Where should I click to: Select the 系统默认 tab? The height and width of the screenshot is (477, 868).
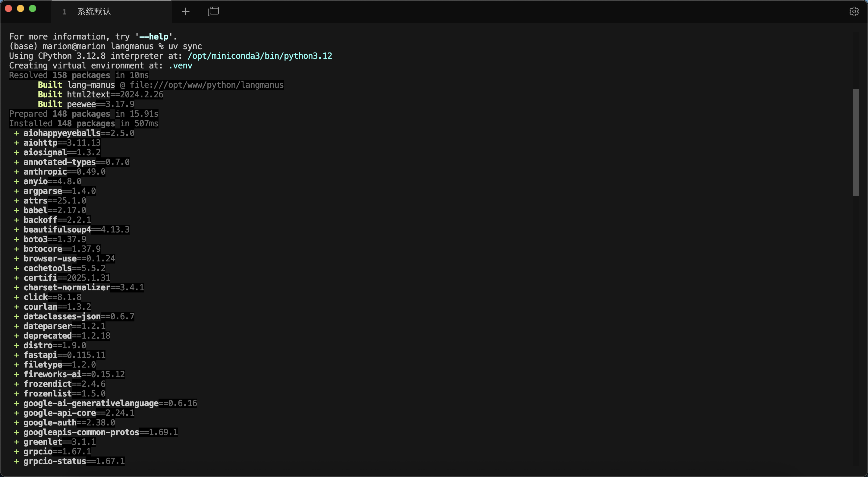(94, 12)
